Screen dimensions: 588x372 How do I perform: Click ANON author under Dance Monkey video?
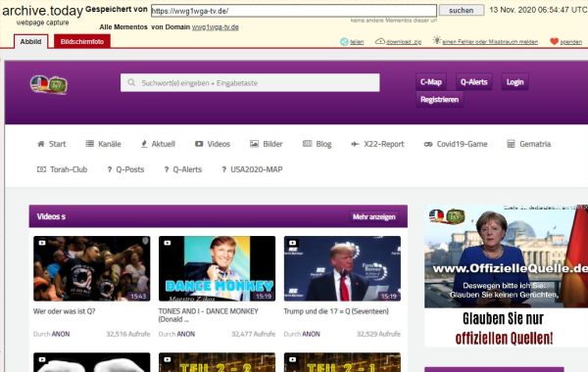pos(185,334)
